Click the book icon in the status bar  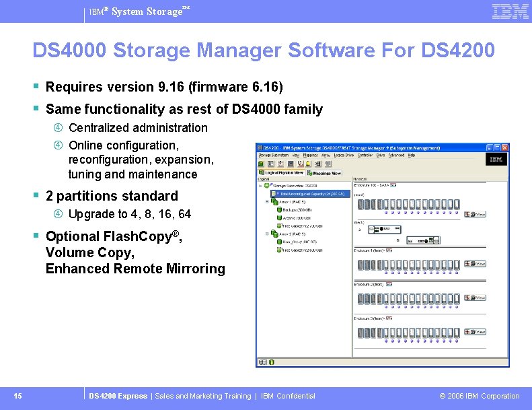coord(262,362)
